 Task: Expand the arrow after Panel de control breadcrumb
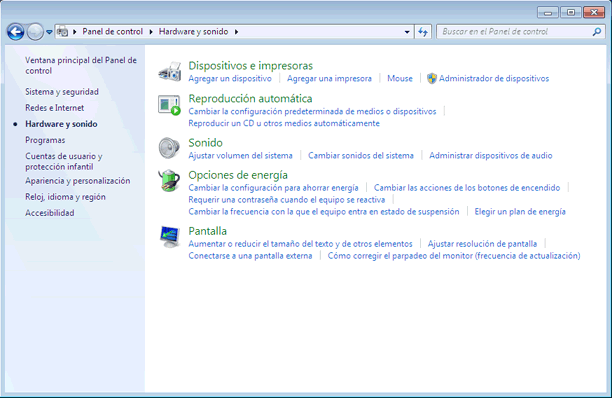[x=151, y=32]
